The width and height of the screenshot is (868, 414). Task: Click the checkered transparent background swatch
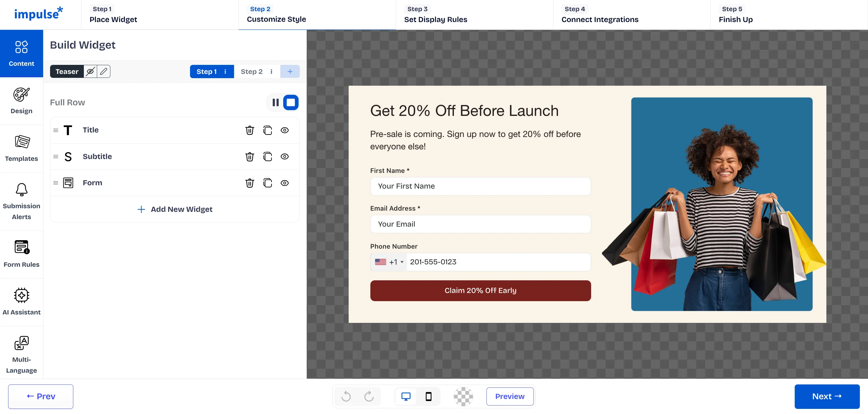pyautogui.click(x=463, y=396)
